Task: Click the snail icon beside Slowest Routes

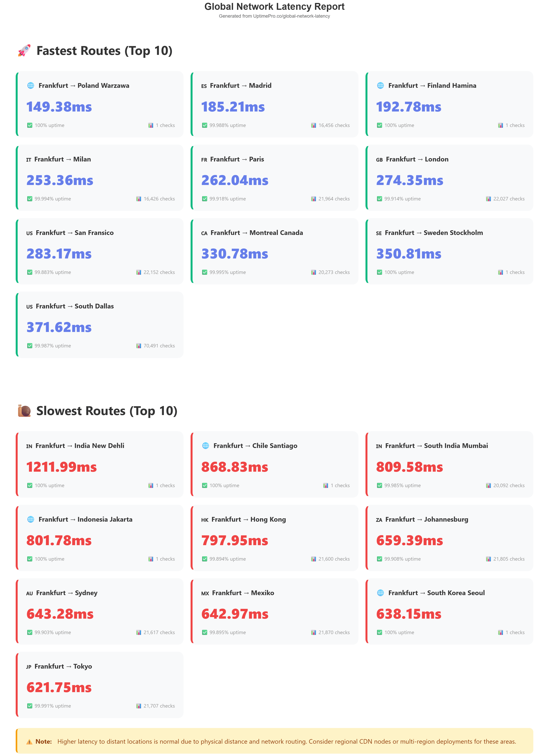Action: pos(24,411)
